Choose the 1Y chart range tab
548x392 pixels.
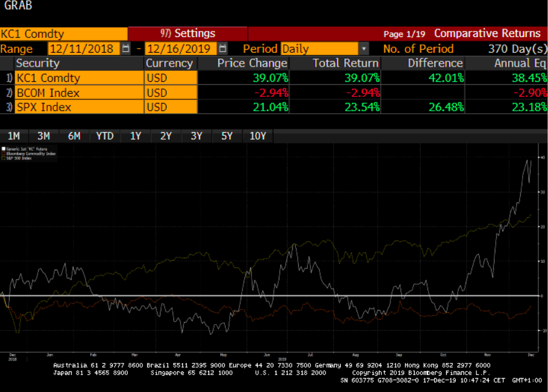(135, 136)
